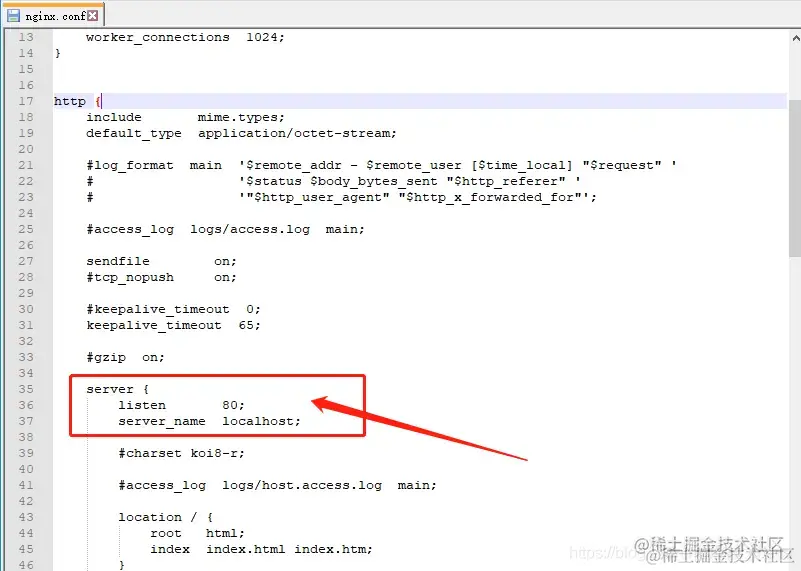Image resolution: width=801 pixels, height=571 pixels.
Task: Click the 'http' keyword on line 17
Action: pyautogui.click(x=69, y=101)
